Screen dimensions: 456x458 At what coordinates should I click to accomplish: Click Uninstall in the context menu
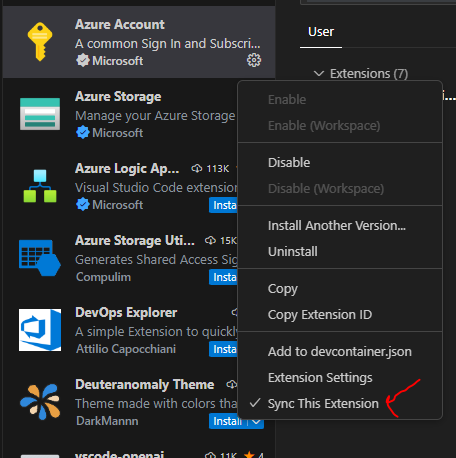293,252
